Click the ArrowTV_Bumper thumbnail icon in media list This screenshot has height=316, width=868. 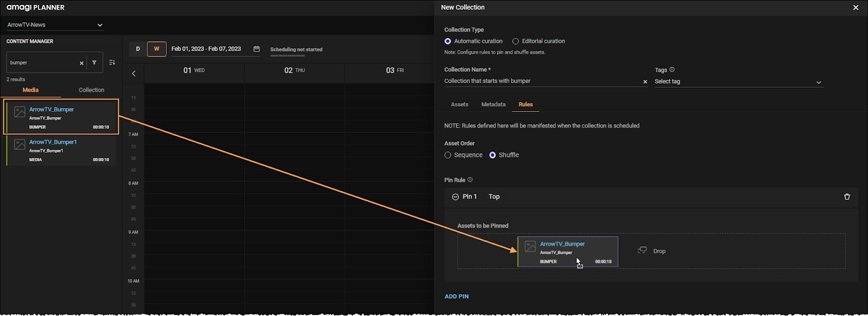20,112
